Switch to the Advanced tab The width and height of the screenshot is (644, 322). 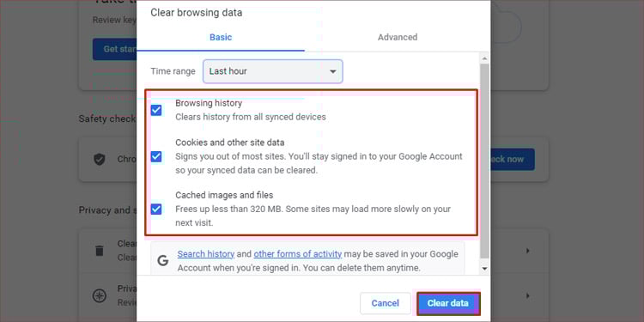[398, 38]
